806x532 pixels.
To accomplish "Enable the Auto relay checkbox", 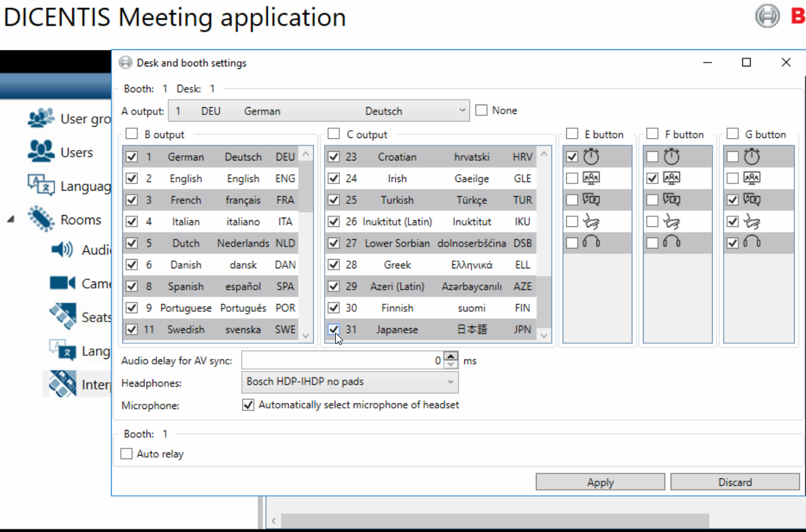I will pyautogui.click(x=127, y=454).
